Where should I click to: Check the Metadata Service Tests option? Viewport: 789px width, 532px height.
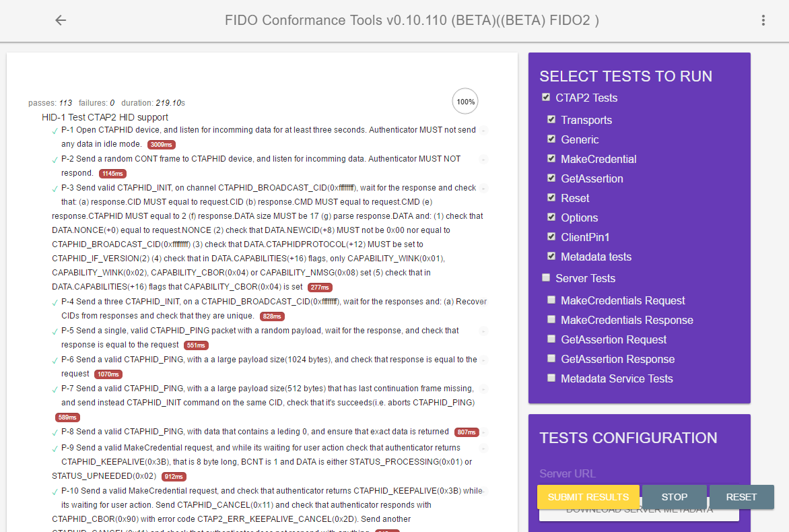pyautogui.click(x=551, y=378)
